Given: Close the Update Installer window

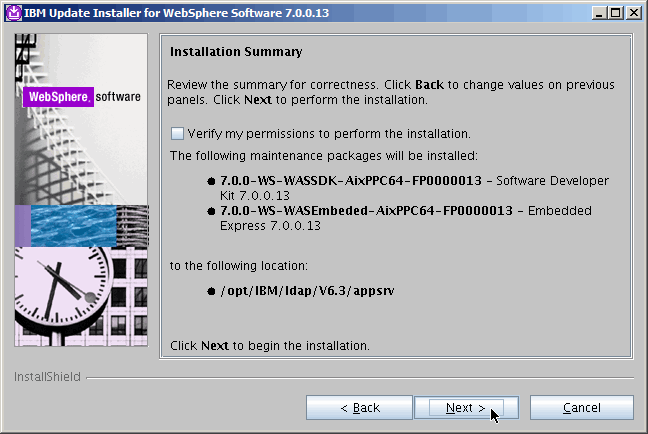Looking at the screenshot, I should 633,12.
